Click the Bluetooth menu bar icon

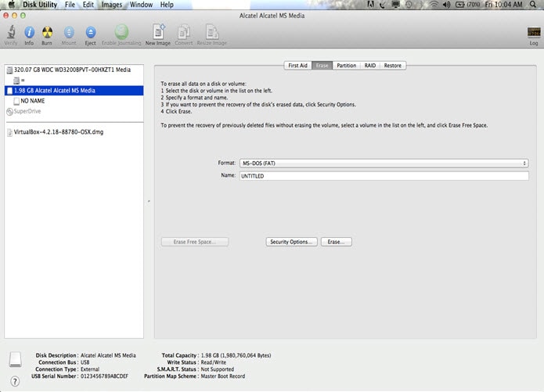click(421, 5)
